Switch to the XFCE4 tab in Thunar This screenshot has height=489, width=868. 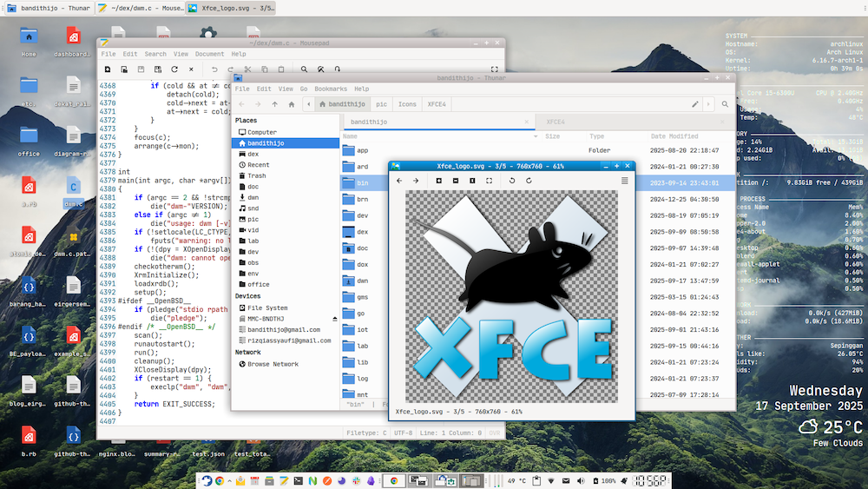[556, 122]
